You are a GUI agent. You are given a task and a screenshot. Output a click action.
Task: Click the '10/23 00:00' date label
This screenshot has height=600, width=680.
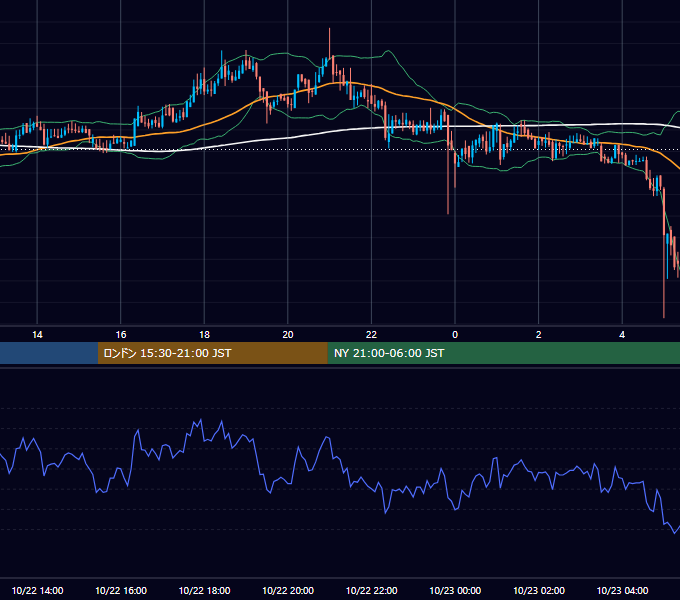(x=455, y=590)
